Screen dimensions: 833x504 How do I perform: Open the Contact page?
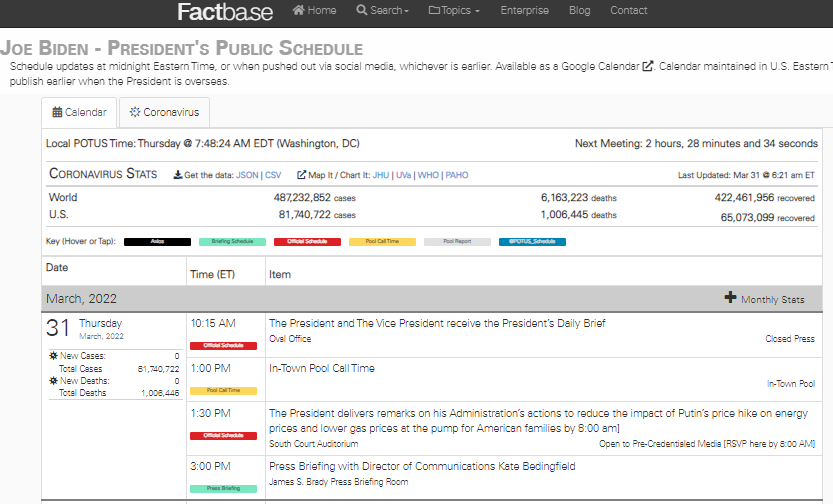point(628,10)
